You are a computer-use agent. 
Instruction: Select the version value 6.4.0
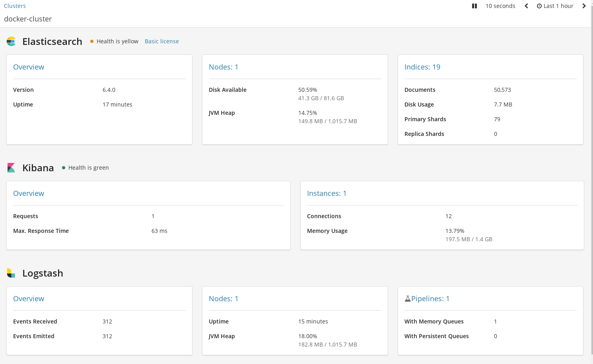(x=109, y=90)
